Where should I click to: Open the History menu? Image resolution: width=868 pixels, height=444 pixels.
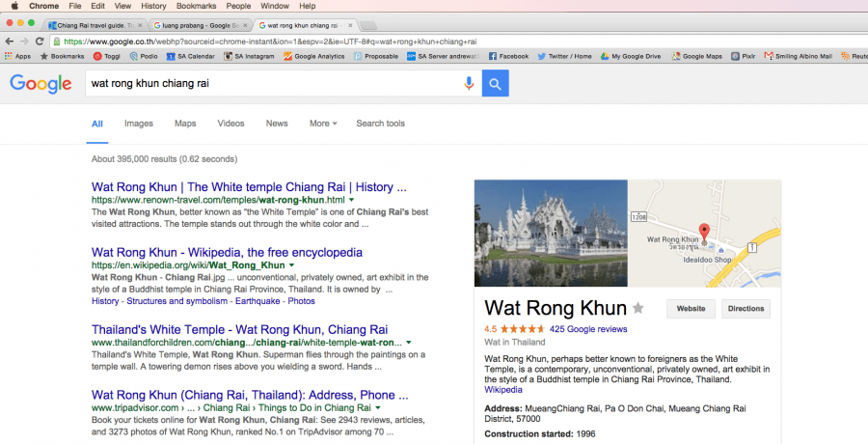[153, 6]
